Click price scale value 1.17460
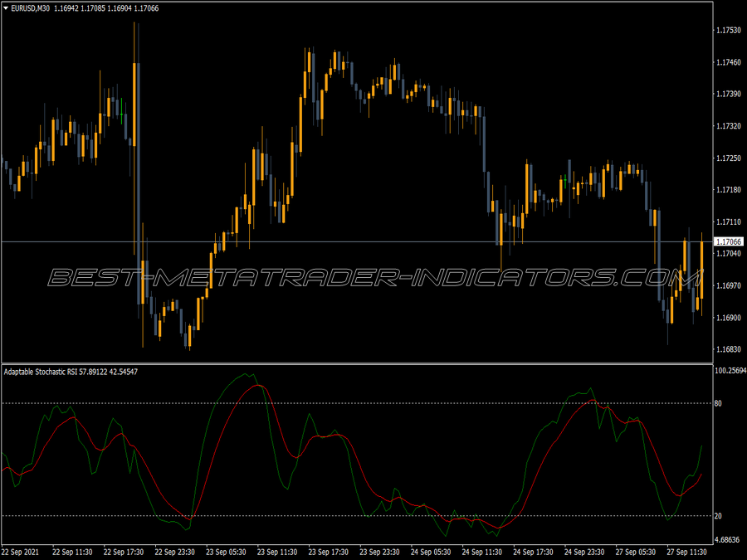 click(729, 62)
